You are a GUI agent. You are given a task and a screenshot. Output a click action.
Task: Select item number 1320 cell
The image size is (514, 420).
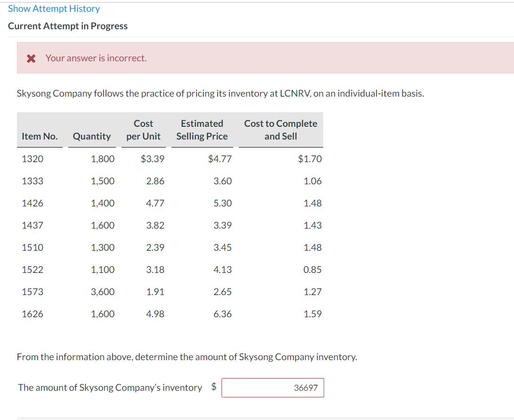coord(33,159)
